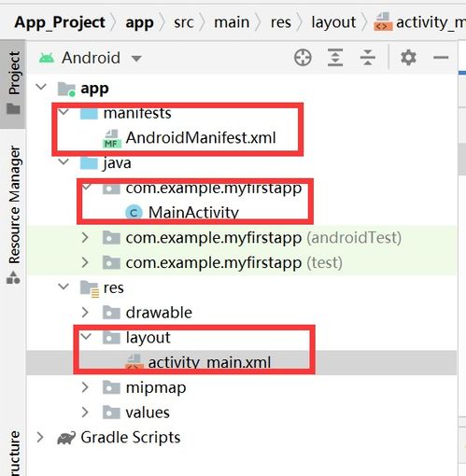
Task: Select AndroidManifest.xml in the tree
Action: coord(201,138)
